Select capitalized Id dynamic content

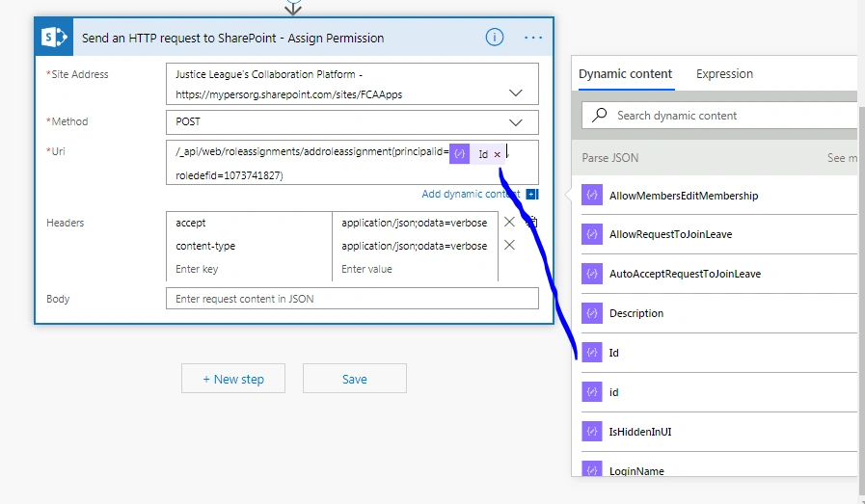719,353
